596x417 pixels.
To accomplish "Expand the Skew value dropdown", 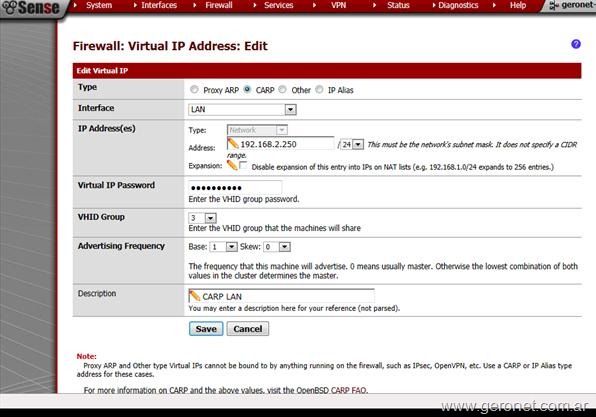I will point(277,247).
